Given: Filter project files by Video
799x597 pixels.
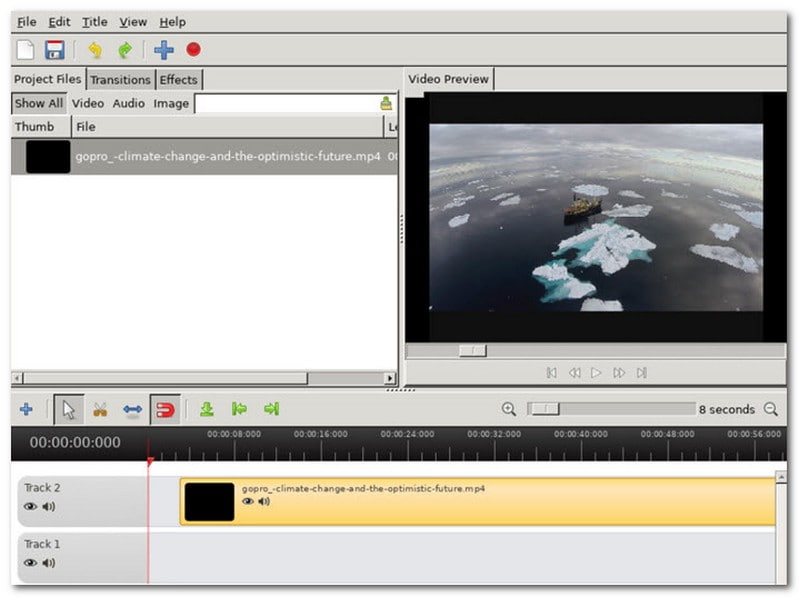Looking at the screenshot, I should (x=88, y=103).
